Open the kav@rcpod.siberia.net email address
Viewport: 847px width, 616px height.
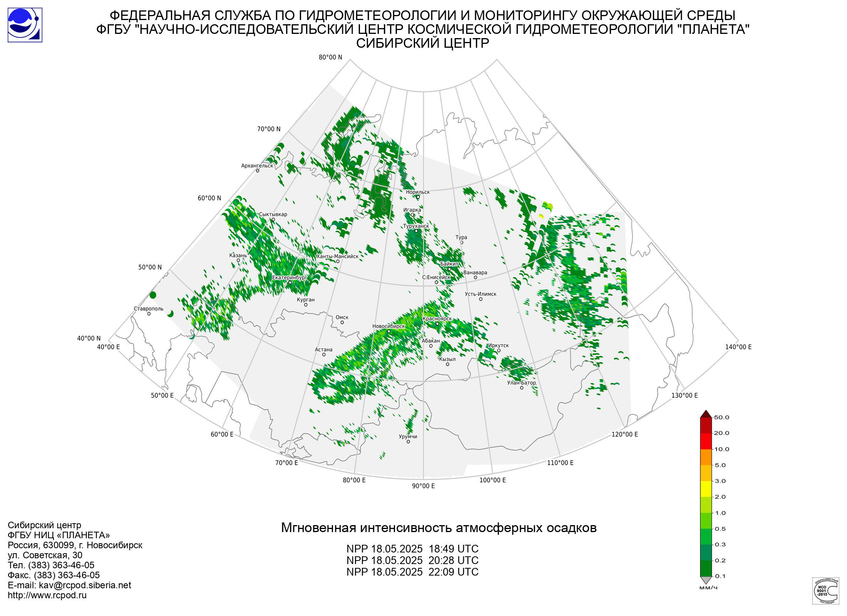coord(85,585)
